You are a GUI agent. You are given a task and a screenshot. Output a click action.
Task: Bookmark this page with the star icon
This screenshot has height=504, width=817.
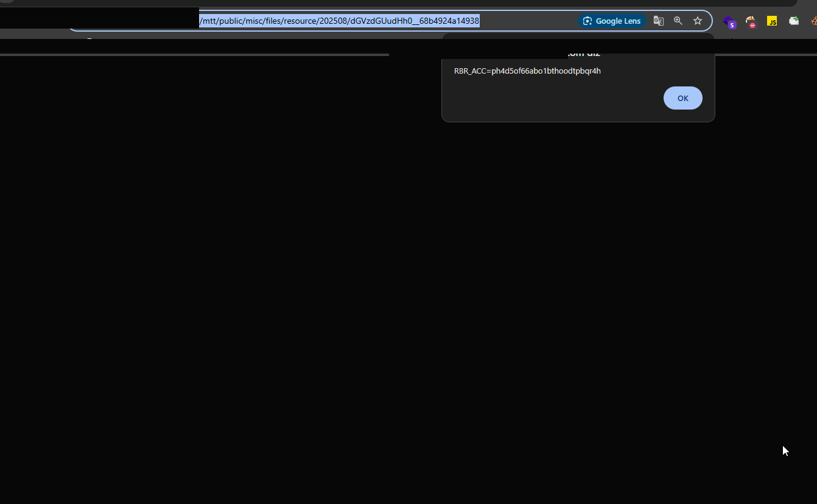tap(698, 21)
